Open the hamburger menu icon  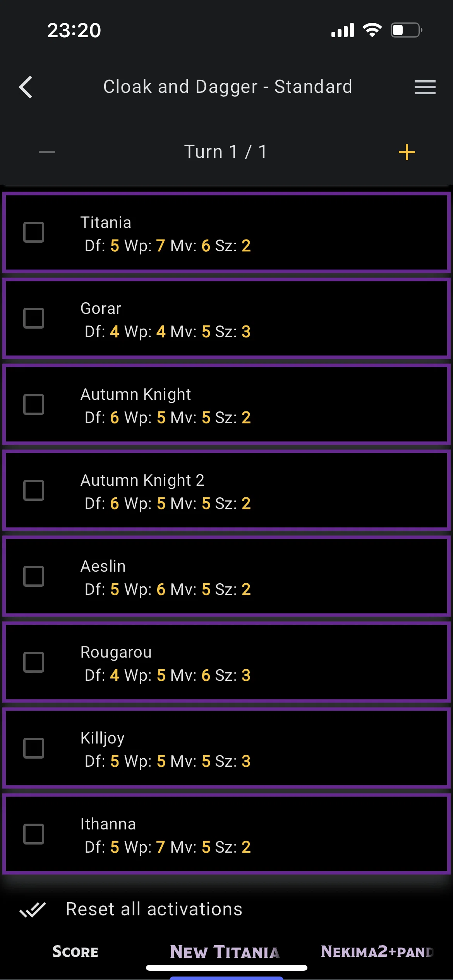(425, 87)
